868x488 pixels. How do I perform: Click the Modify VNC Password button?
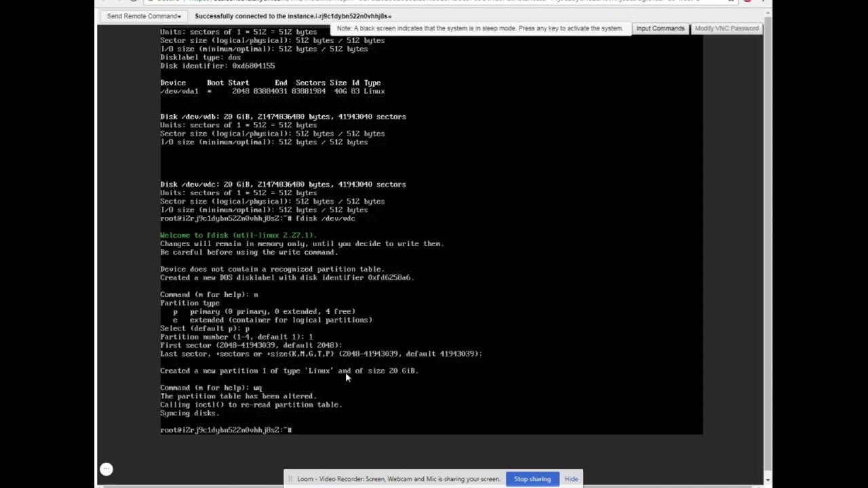click(x=726, y=28)
